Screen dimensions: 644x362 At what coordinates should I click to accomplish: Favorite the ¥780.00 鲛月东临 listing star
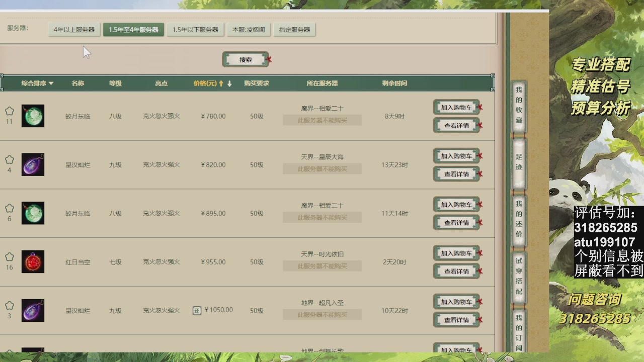(x=9, y=111)
